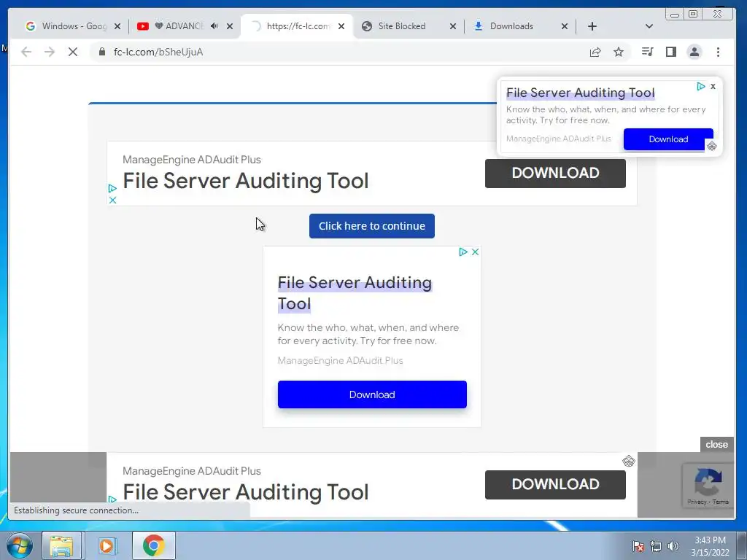Close the corner popup ad with x
The width and height of the screenshot is (747, 560).
[713, 86]
